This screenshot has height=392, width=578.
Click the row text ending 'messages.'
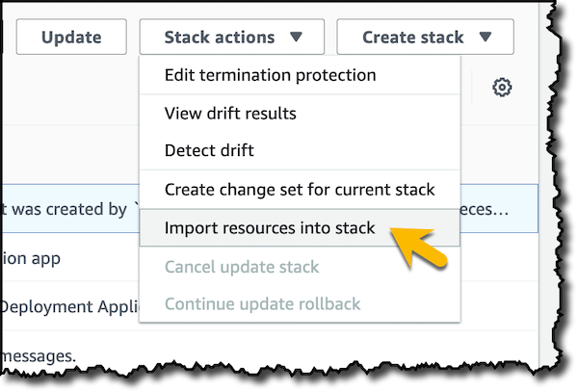pos(38,356)
